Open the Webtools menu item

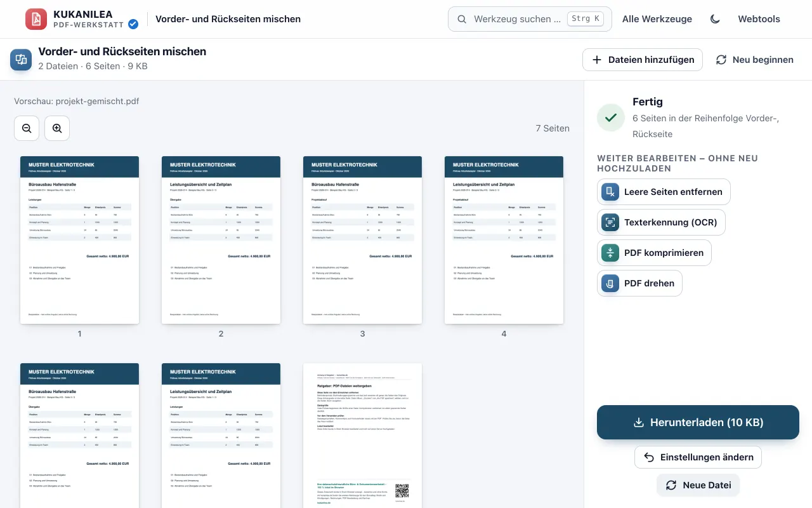759,19
